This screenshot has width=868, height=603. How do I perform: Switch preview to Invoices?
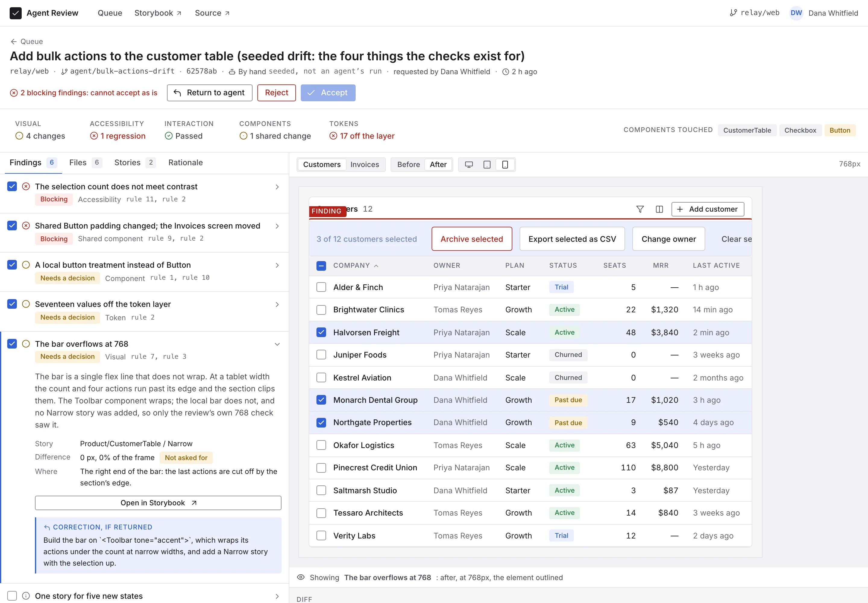[x=364, y=165]
